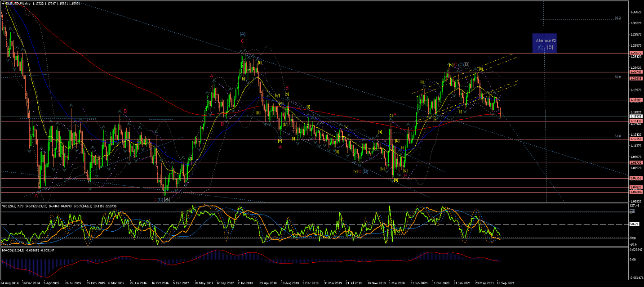Click the blue (A) wave label at the 2018 peak
Screen dimensions: 644x287
[243, 34]
